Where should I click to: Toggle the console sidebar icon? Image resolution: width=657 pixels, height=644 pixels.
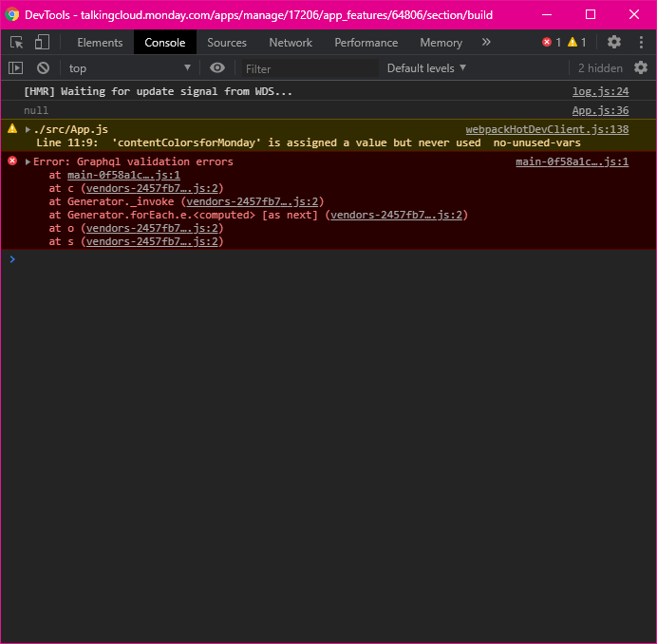(x=16, y=68)
